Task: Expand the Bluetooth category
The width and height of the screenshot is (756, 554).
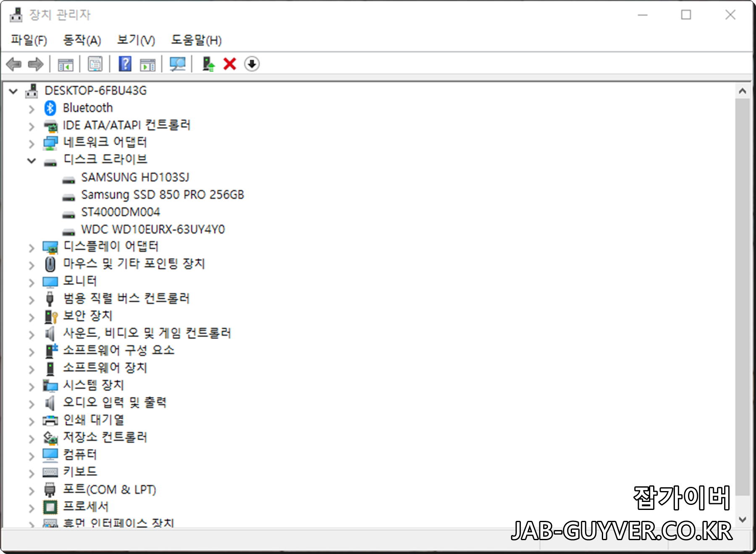Action: point(31,108)
